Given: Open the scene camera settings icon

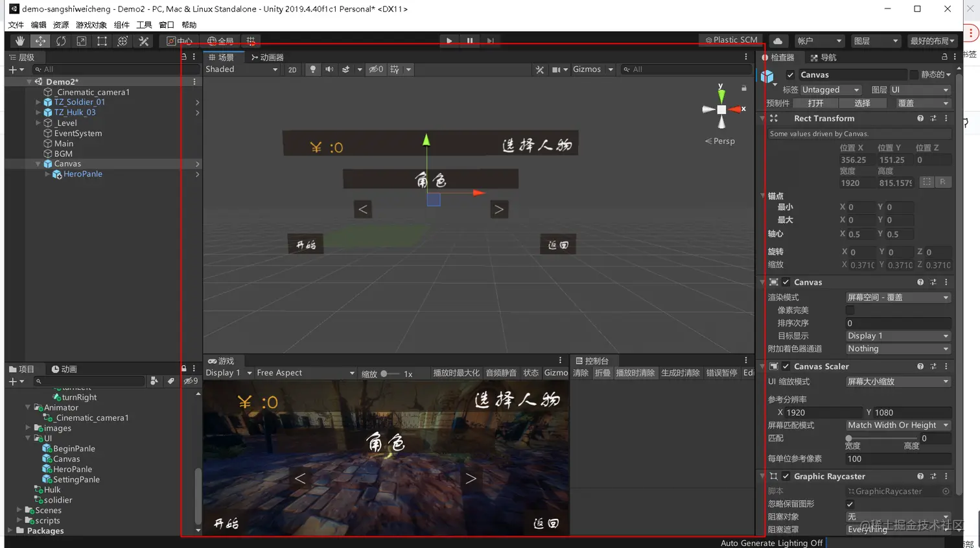Looking at the screenshot, I should [556, 69].
